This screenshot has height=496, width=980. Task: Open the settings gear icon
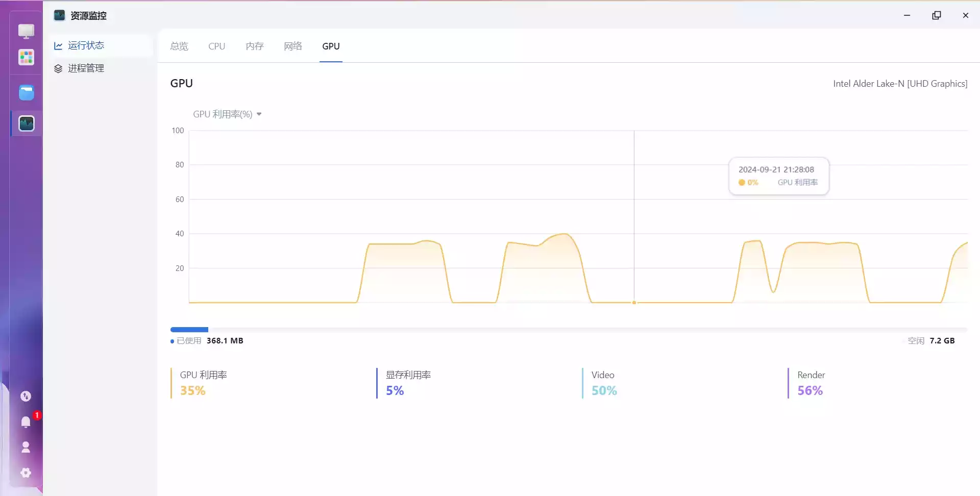tap(26, 473)
